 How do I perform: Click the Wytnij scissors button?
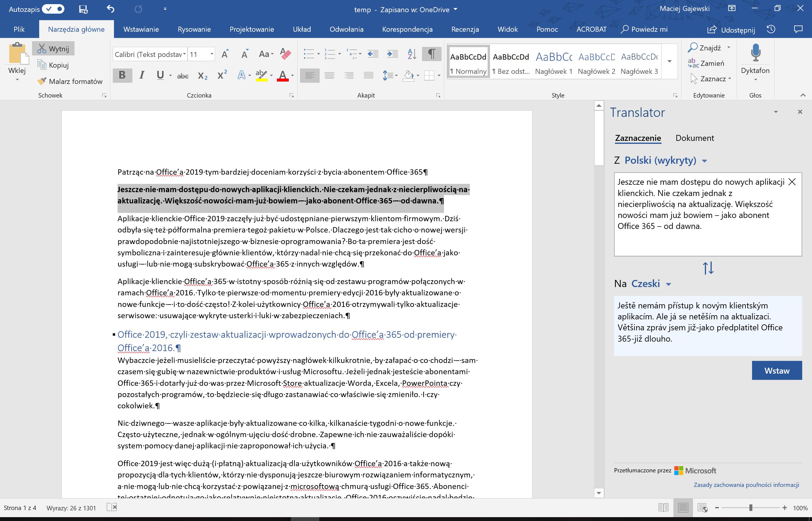tap(53, 49)
